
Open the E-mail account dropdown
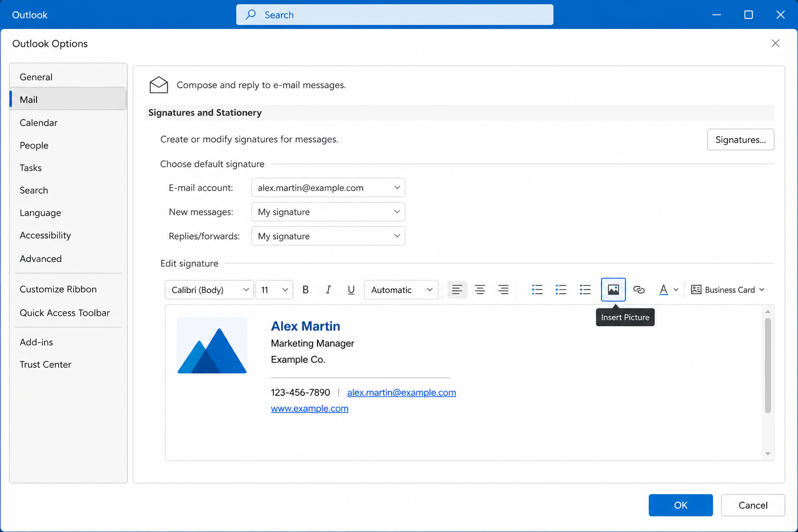pos(328,188)
